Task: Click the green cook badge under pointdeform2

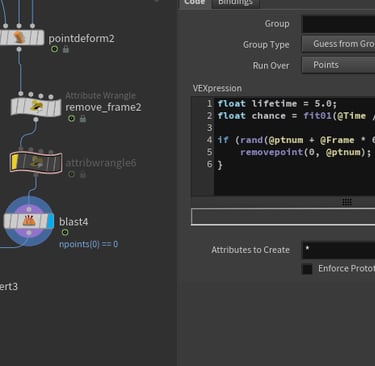Action: point(54,49)
